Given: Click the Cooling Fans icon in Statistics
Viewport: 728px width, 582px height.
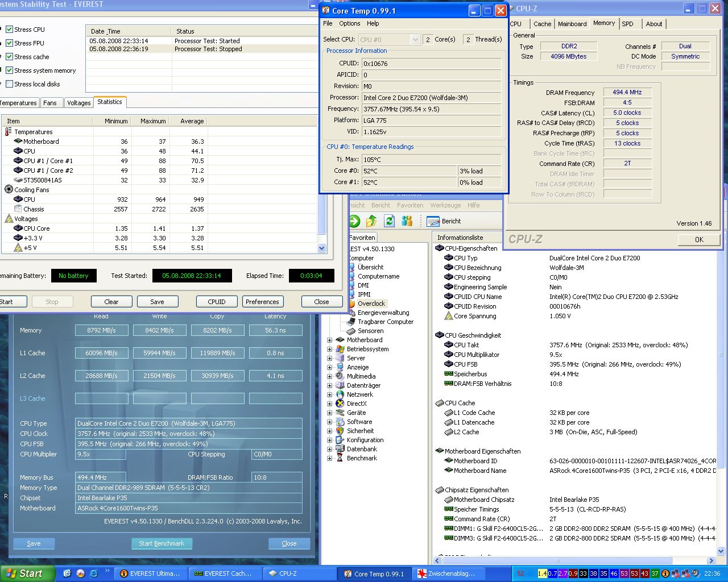Looking at the screenshot, I should tap(9, 190).
